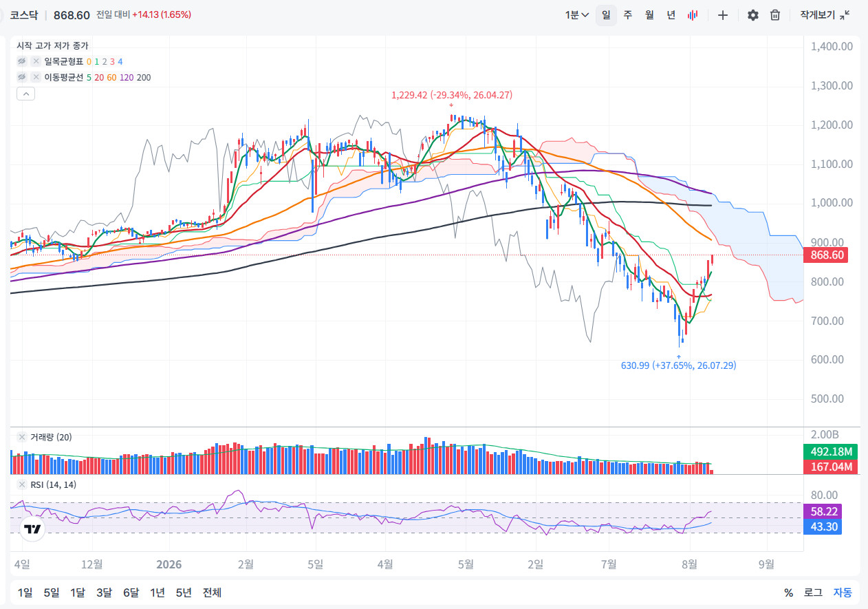
Task: Click the 9월 label on time axis
Action: 766,564
